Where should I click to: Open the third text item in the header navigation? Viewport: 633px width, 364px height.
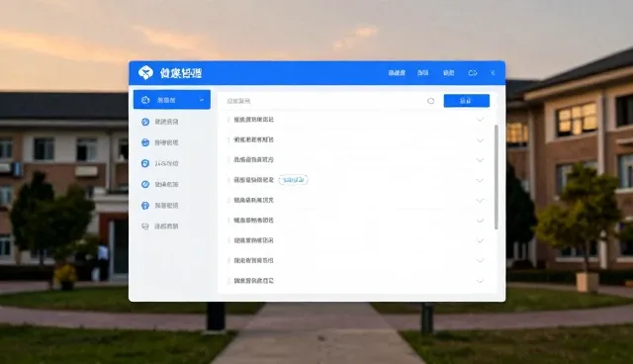point(448,73)
